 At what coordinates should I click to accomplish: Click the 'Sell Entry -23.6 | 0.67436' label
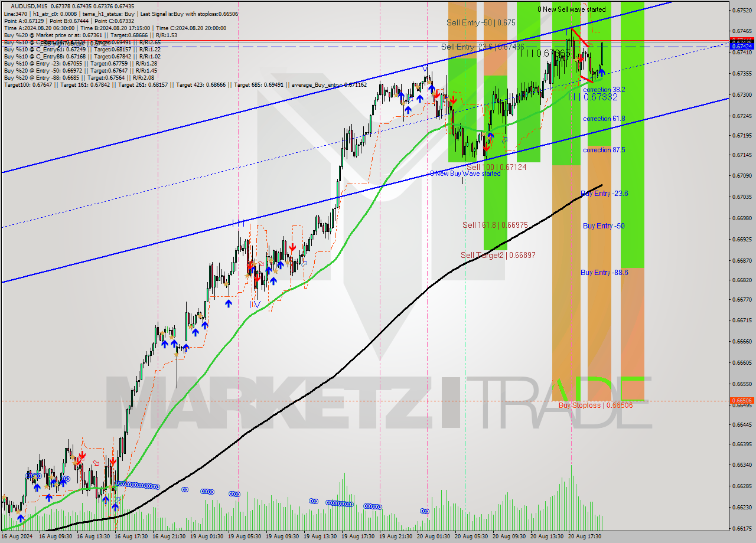tap(483, 46)
